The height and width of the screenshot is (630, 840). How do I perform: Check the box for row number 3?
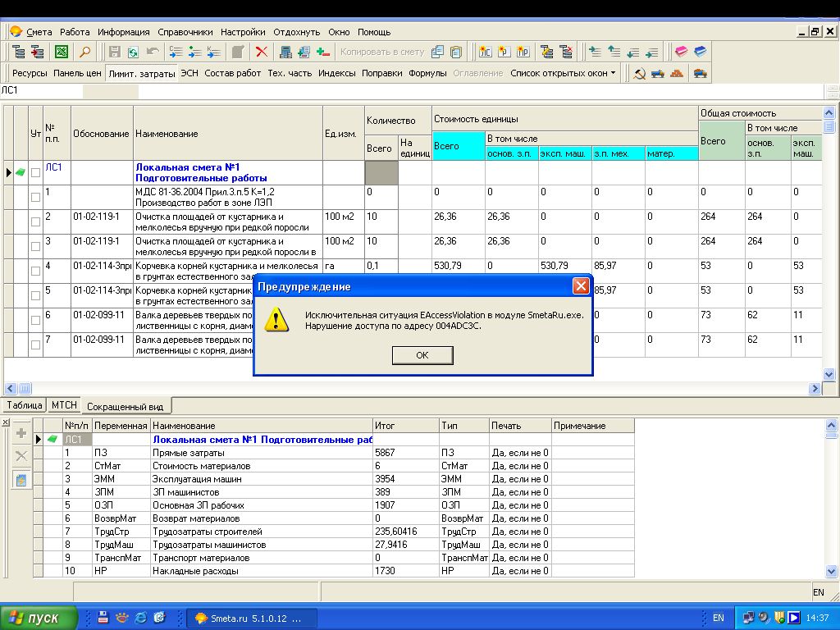click(35, 246)
